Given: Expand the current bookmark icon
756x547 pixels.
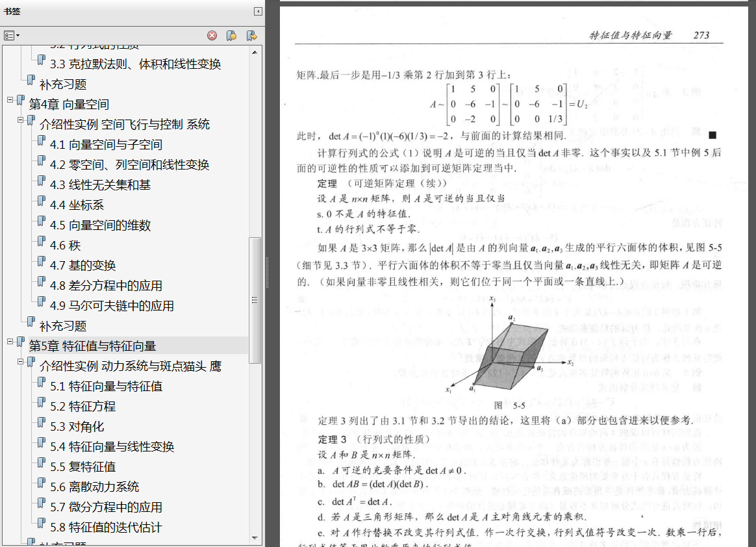Looking at the screenshot, I should click(252, 36).
